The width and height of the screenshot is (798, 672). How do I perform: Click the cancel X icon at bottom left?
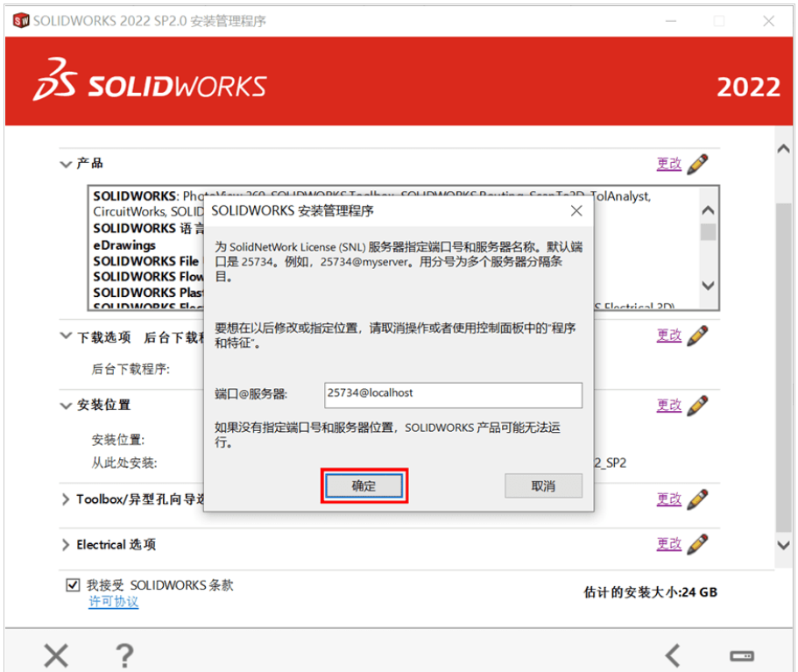[56, 655]
